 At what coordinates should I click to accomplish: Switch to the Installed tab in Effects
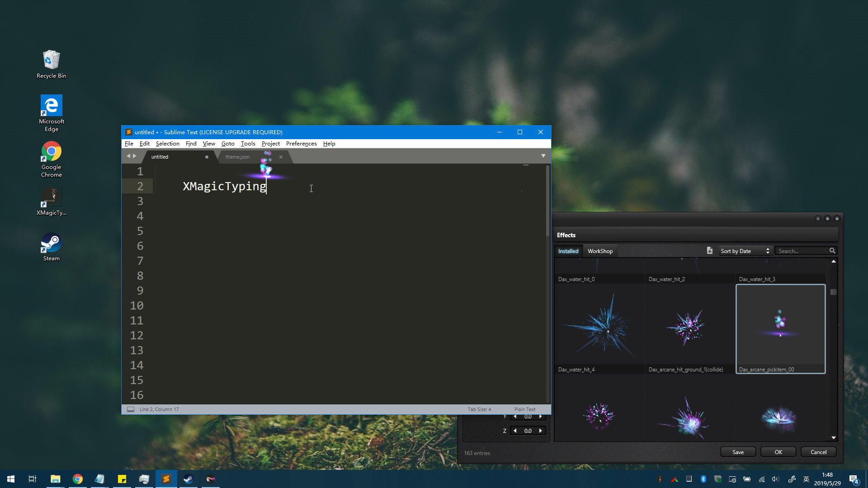coord(568,251)
